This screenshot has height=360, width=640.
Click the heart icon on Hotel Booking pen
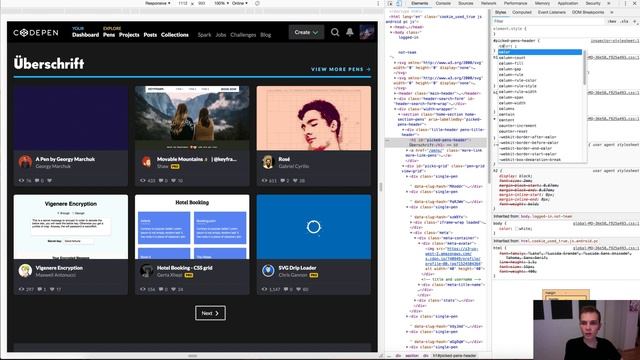(x=174, y=289)
